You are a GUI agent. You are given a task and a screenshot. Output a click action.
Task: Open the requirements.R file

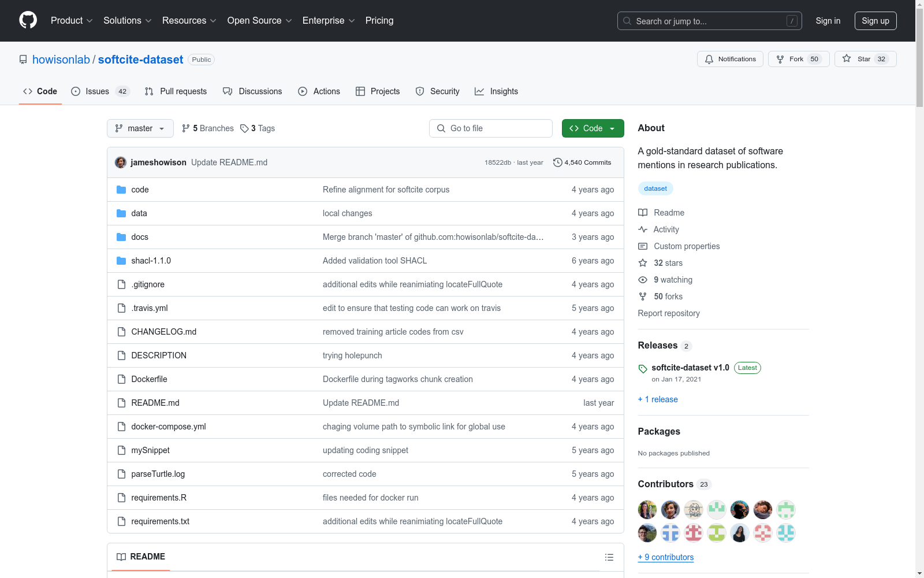(x=159, y=498)
